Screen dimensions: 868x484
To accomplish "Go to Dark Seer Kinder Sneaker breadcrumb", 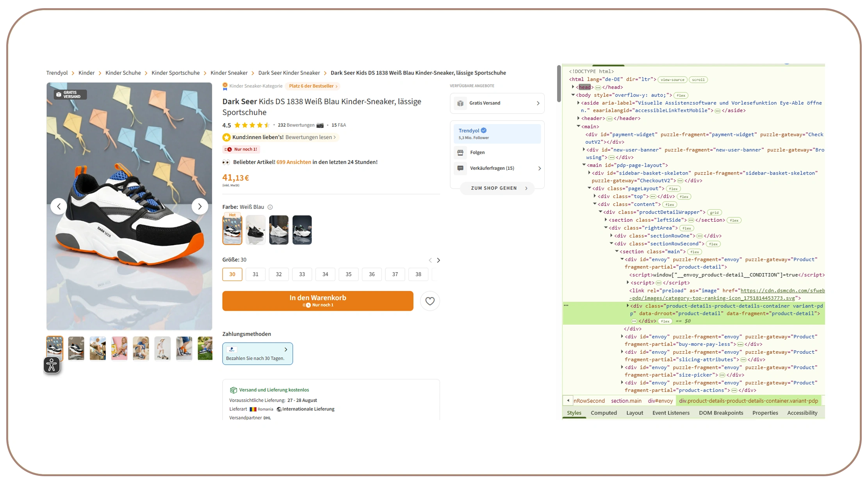I will point(289,73).
